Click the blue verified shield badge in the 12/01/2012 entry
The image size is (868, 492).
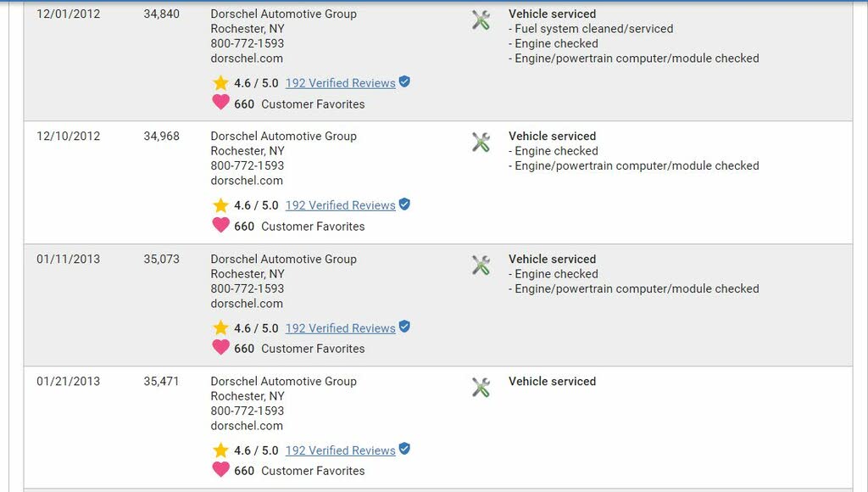(404, 82)
